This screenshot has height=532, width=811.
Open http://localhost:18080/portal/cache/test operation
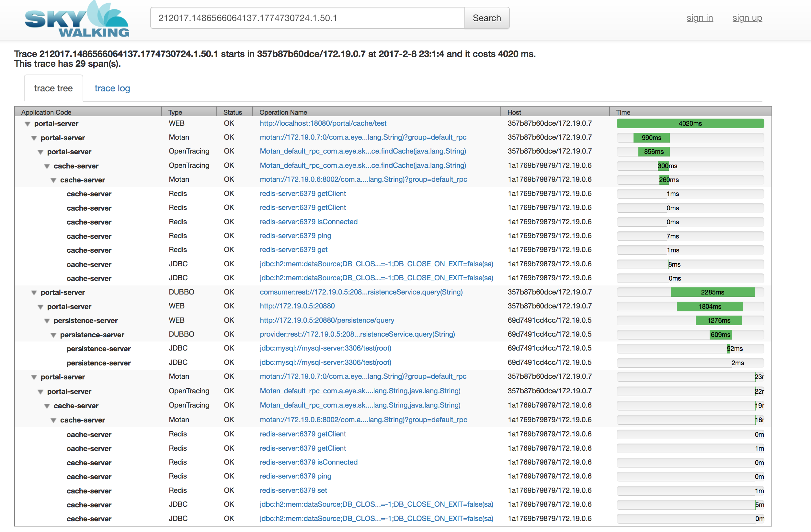[x=323, y=123]
